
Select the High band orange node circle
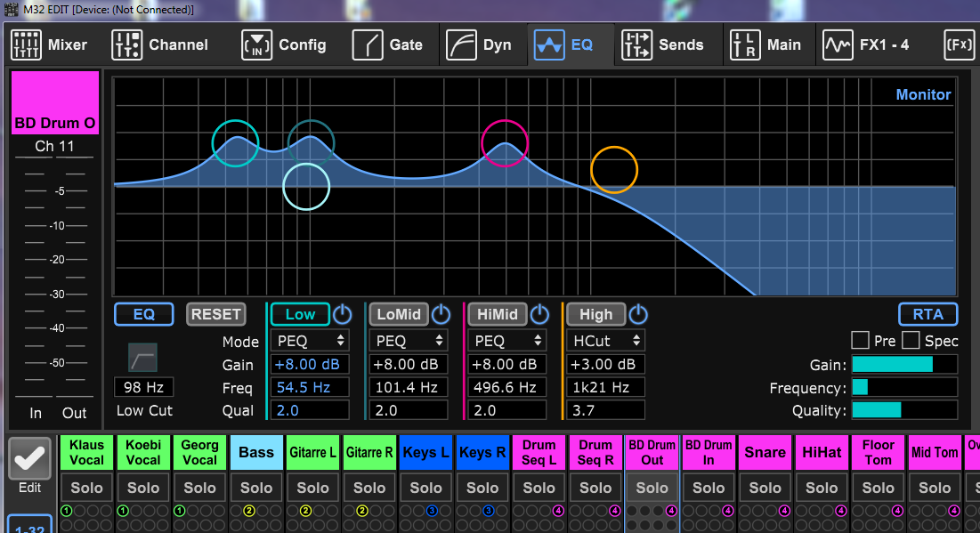pyautogui.click(x=614, y=170)
